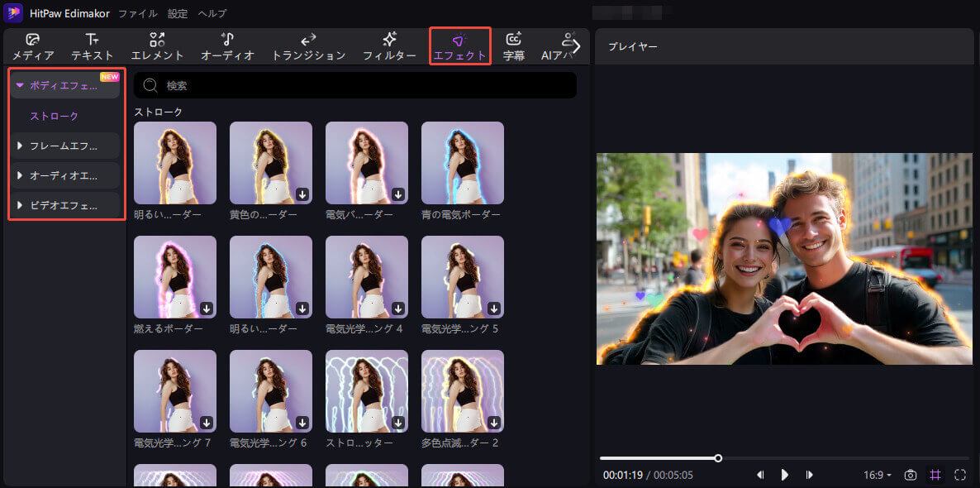
Task: Download the 電気光学...ング 7 effect
Action: [x=207, y=423]
